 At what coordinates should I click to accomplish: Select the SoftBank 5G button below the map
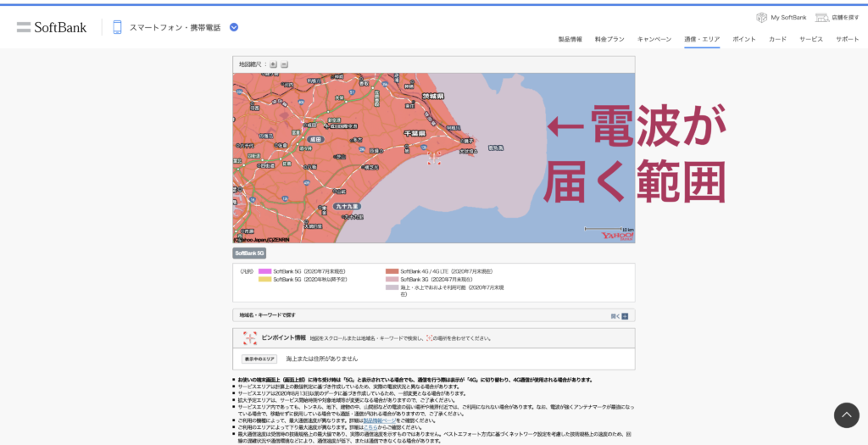pos(249,253)
